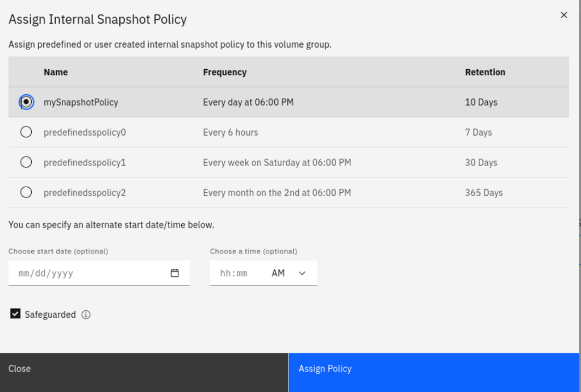Click the Every 6 hours frequency cell
Image resolution: width=581 pixels, height=392 pixels.
click(x=230, y=132)
